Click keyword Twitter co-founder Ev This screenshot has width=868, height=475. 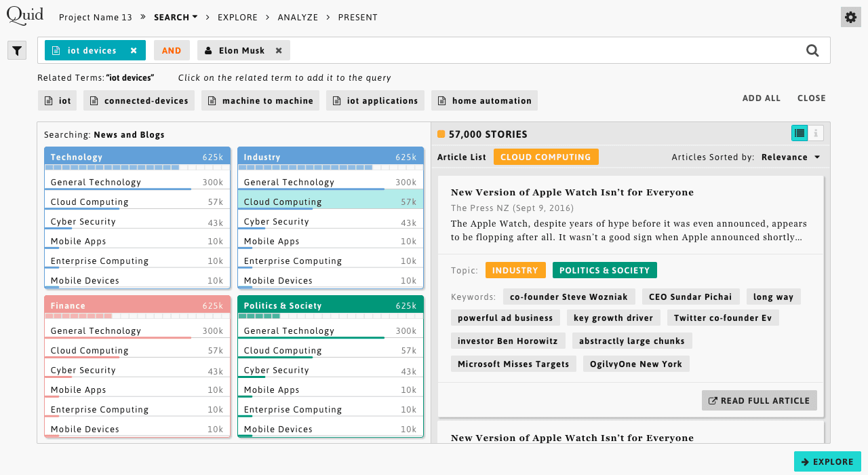tap(723, 318)
